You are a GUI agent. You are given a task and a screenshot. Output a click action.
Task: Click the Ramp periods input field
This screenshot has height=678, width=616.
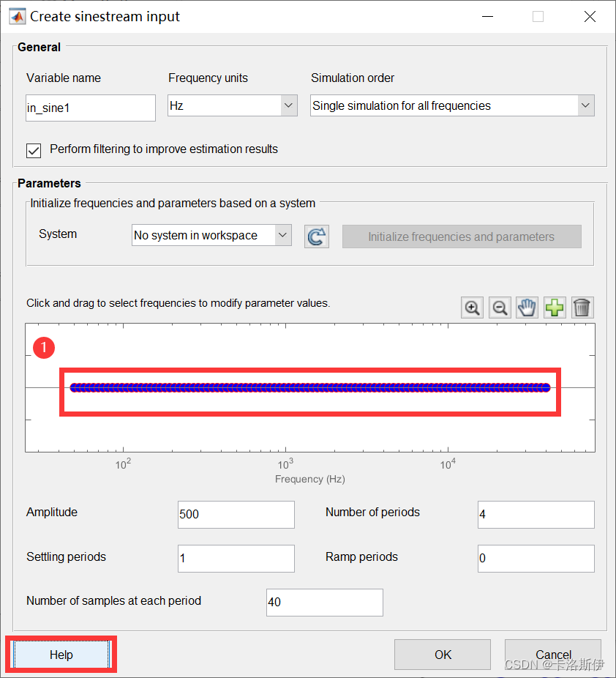coord(536,559)
